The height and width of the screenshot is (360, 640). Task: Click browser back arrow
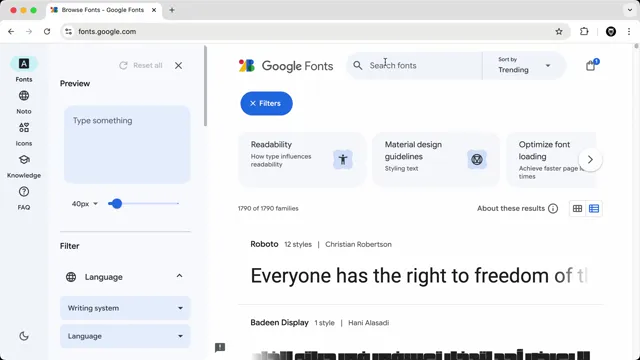[11, 31]
